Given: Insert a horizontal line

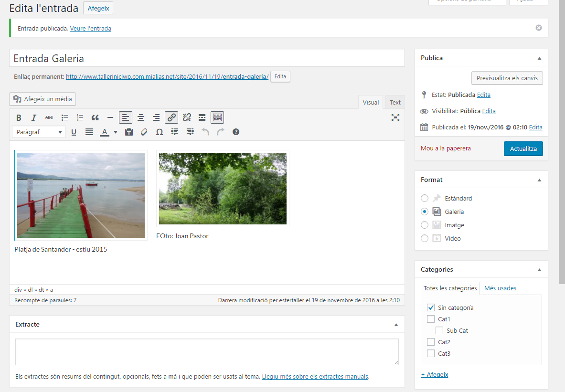Looking at the screenshot, I should pos(110,117).
